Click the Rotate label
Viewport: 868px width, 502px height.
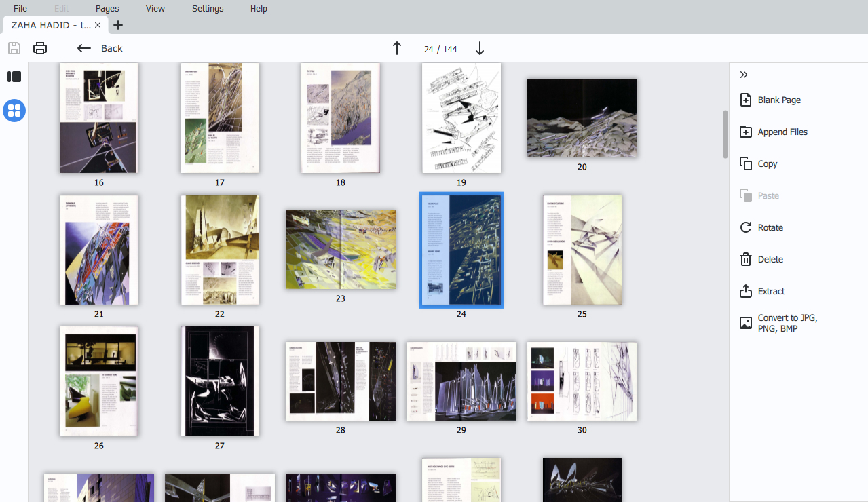pyautogui.click(x=770, y=227)
